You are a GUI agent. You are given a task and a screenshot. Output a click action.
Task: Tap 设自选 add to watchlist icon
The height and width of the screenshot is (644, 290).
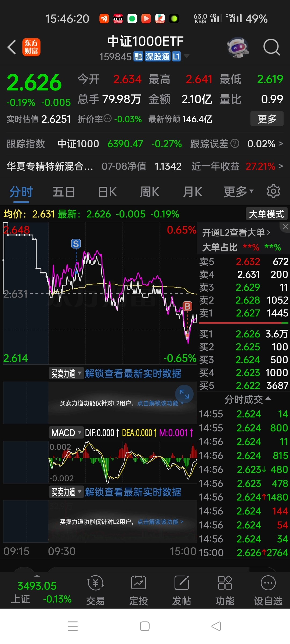point(268,591)
